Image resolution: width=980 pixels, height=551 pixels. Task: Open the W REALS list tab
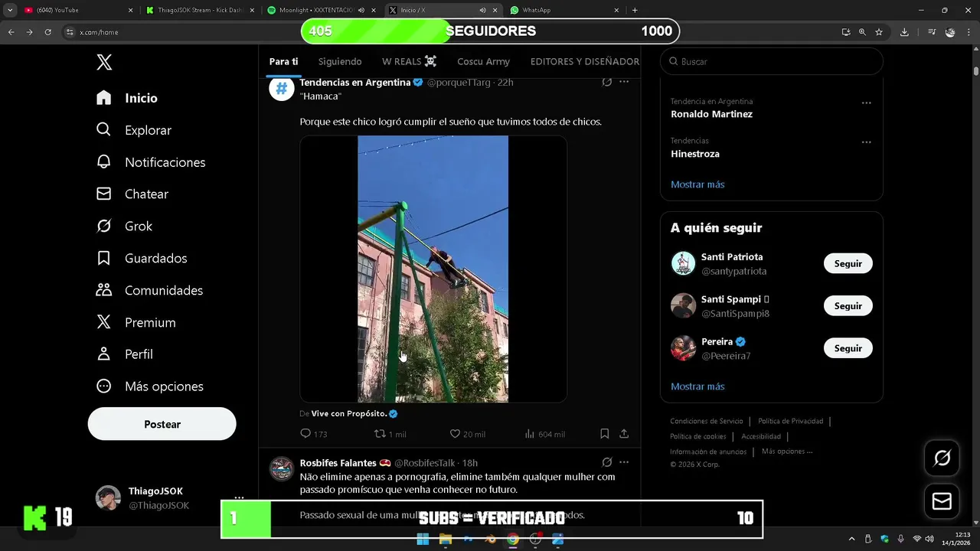pyautogui.click(x=409, y=61)
